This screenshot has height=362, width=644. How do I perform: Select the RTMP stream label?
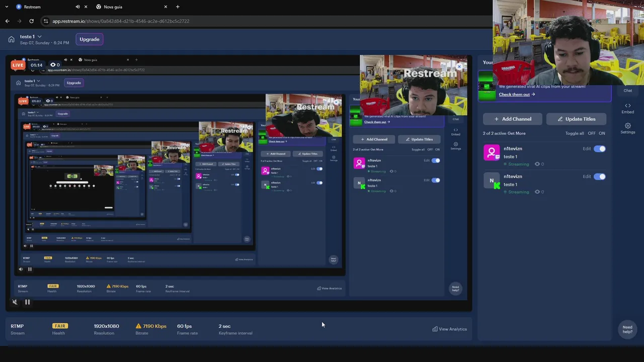click(x=17, y=326)
